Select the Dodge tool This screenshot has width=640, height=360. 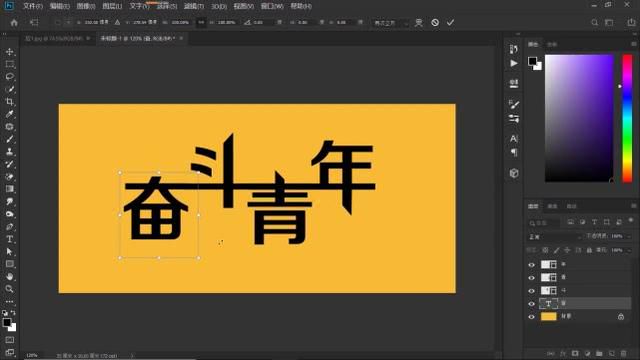tap(10, 214)
